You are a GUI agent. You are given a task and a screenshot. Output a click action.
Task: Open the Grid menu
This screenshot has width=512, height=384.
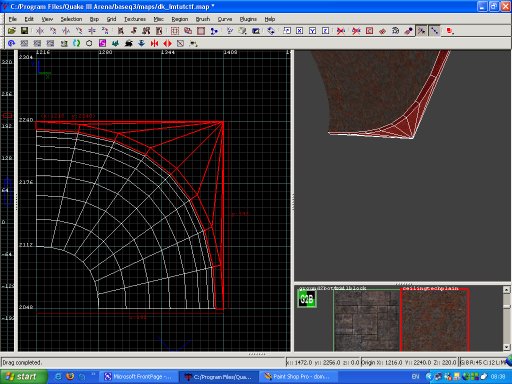point(111,19)
